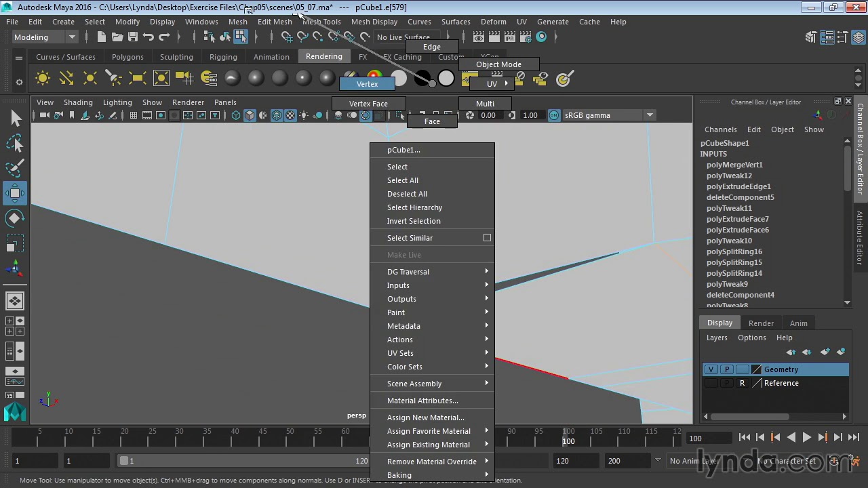Choose Vertex Face in marking menu

[369, 104]
